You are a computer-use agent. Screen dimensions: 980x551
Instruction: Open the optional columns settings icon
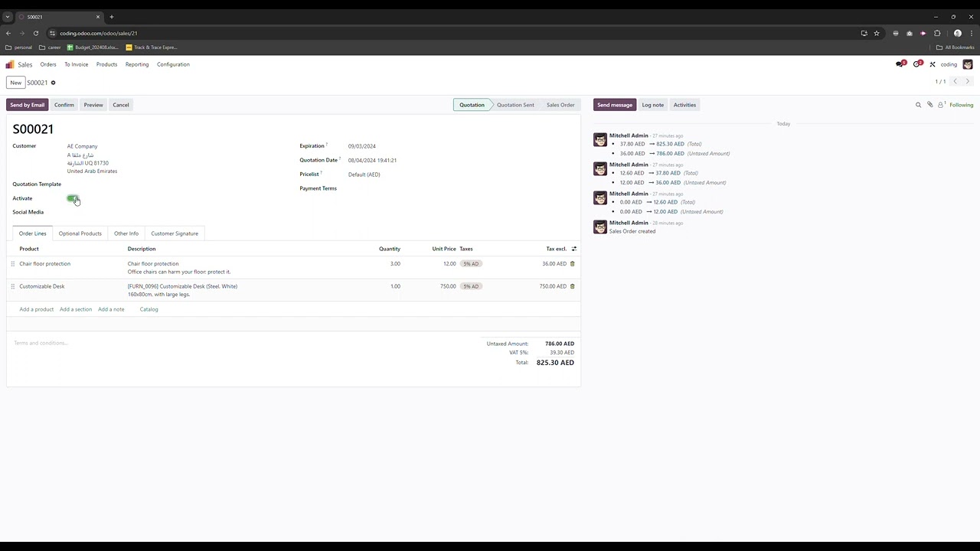click(x=574, y=249)
